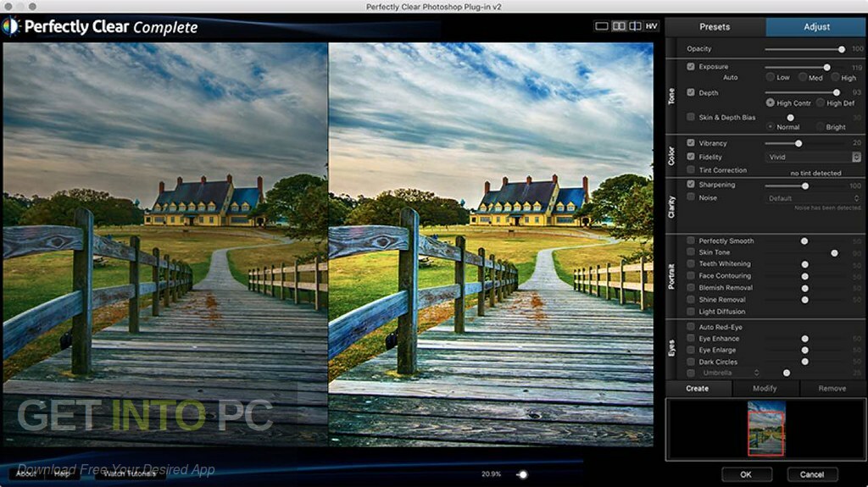Enable Face Contouring checkbox
This screenshot has height=487, width=868.
(x=691, y=275)
